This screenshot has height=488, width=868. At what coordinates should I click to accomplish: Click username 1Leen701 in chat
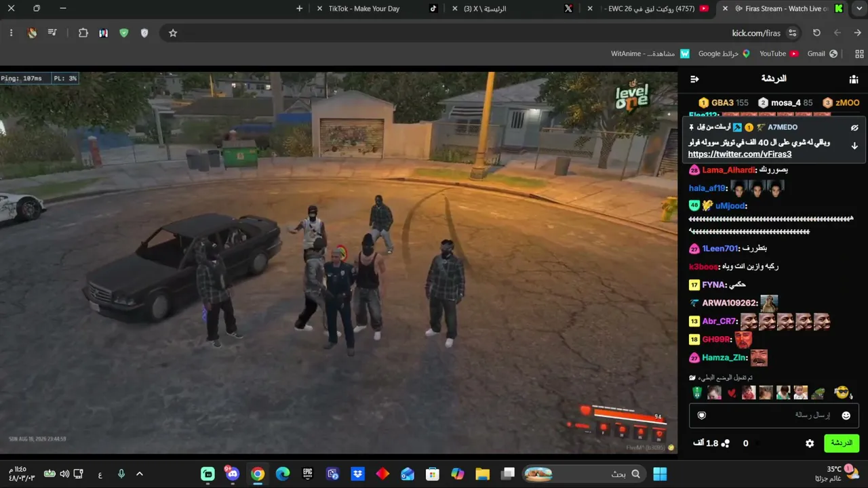coord(719,249)
